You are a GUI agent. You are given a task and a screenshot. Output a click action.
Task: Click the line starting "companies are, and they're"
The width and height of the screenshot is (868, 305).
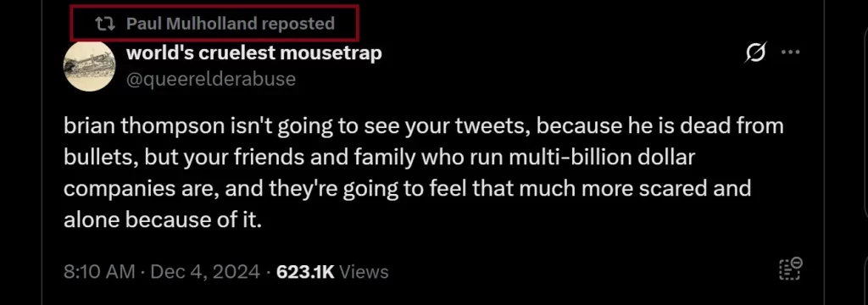pyautogui.click(x=407, y=189)
